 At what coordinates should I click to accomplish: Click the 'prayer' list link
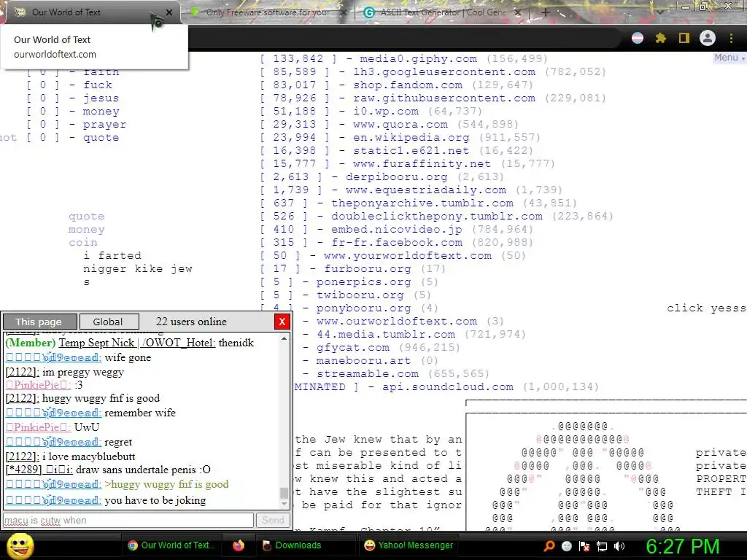104,124
